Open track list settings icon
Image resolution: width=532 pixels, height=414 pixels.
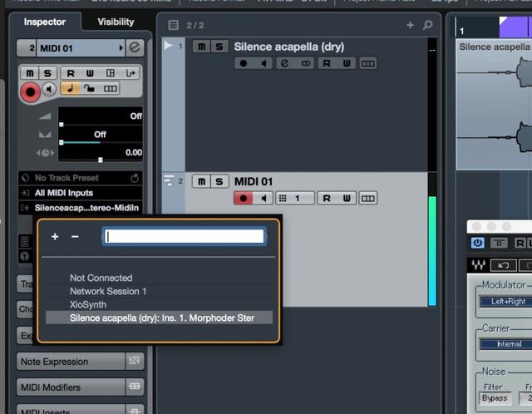[x=173, y=25]
